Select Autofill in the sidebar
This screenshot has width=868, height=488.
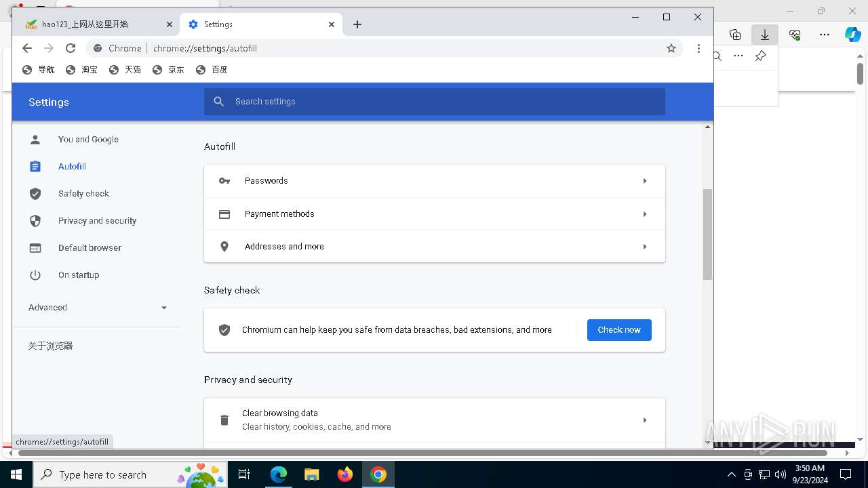72,167
